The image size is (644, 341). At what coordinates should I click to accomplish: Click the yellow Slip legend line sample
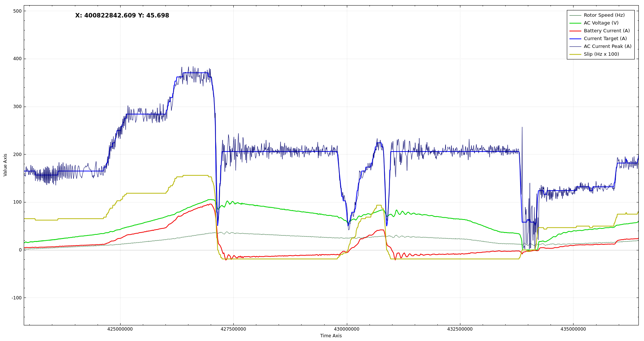pyautogui.click(x=575, y=54)
